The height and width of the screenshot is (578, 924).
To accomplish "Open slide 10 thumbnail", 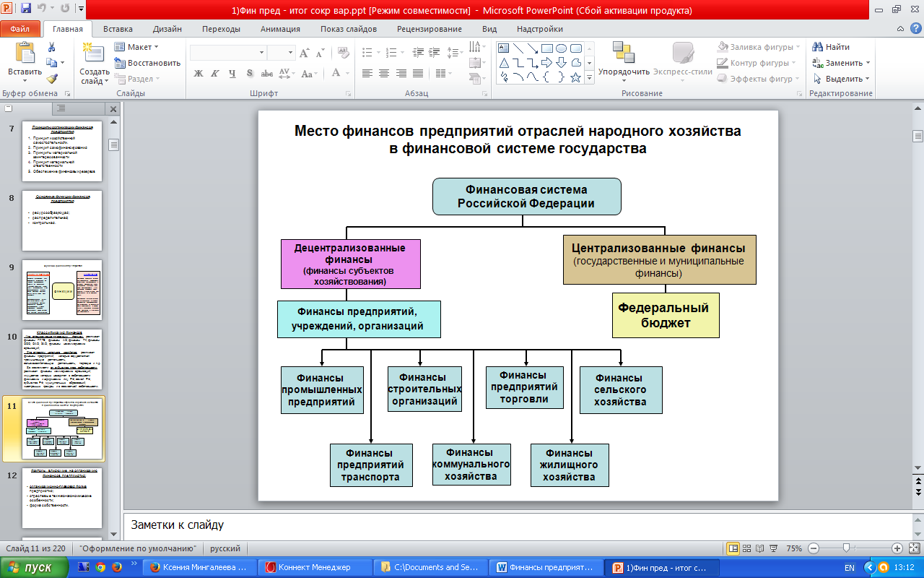I will [62, 360].
